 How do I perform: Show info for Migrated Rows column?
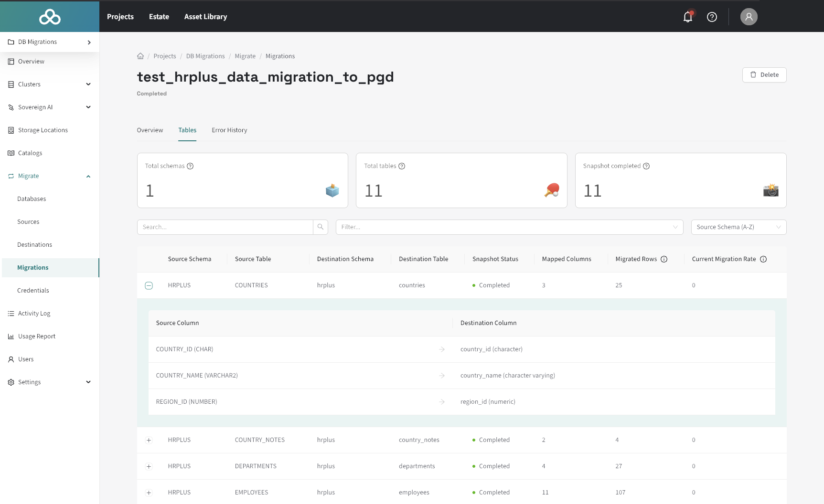point(664,259)
